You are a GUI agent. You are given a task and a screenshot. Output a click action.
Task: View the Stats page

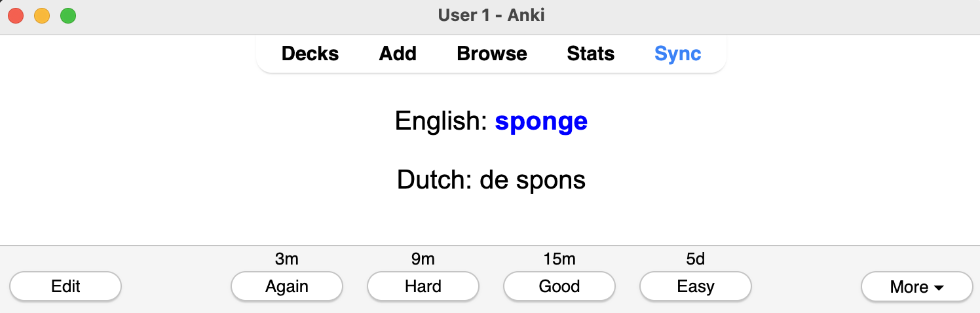[x=591, y=54]
